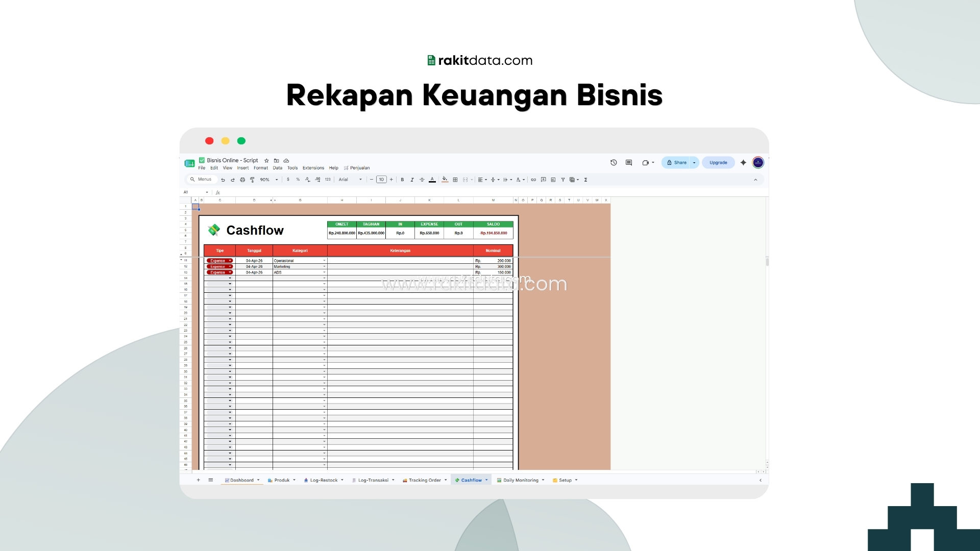Viewport: 980px width, 551px height.
Task: Collapse the toolbar with the caret
Action: [x=755, y=180]
